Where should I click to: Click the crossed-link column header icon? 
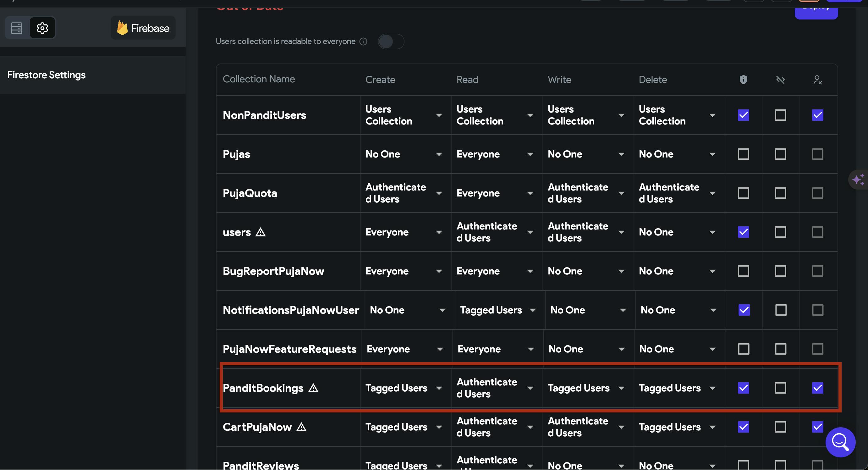(780, 80)
